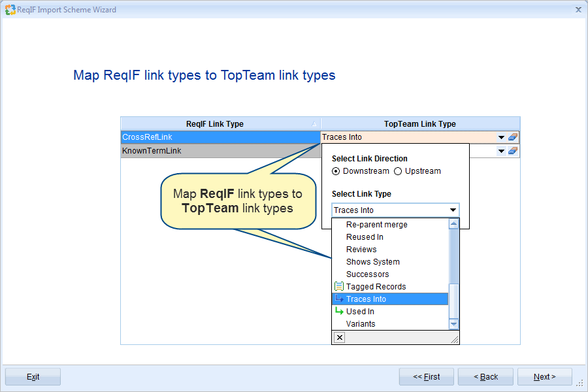Select the Upstream link direction
Viewport: 588px width, 392px height.
click(x=417, y=171)
